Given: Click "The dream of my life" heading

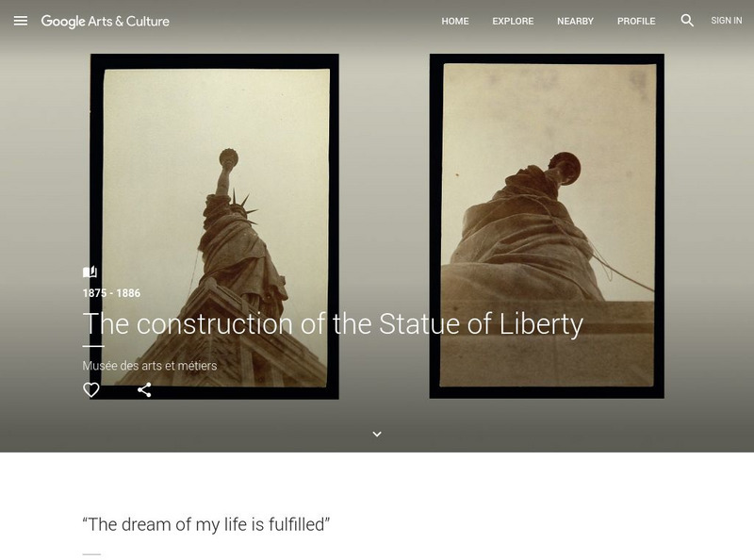Looking at the screenshot, I should coord(206,524).
